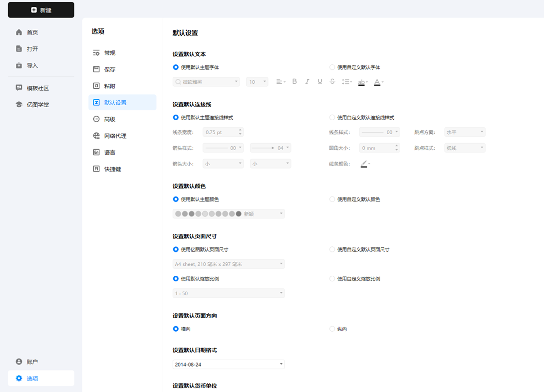Click the 新建 button
The height and width of the screenshot is (392, 544).
(41, 9)
